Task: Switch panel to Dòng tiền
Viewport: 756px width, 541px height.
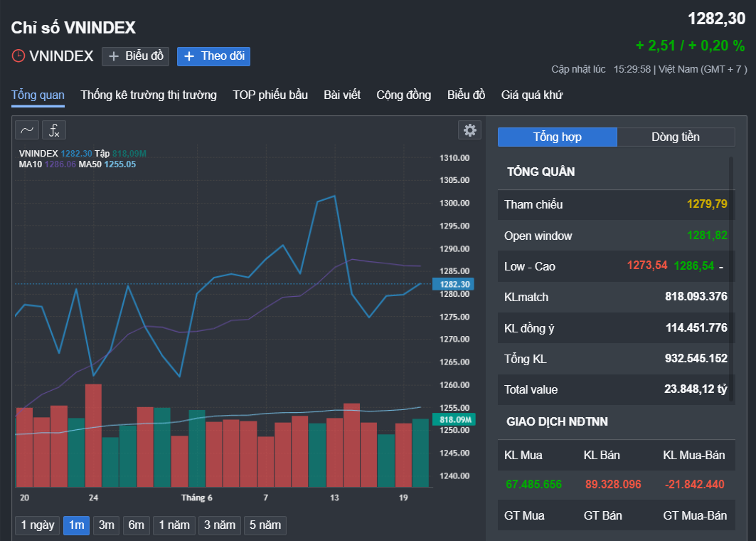Action: click(676, 137)
